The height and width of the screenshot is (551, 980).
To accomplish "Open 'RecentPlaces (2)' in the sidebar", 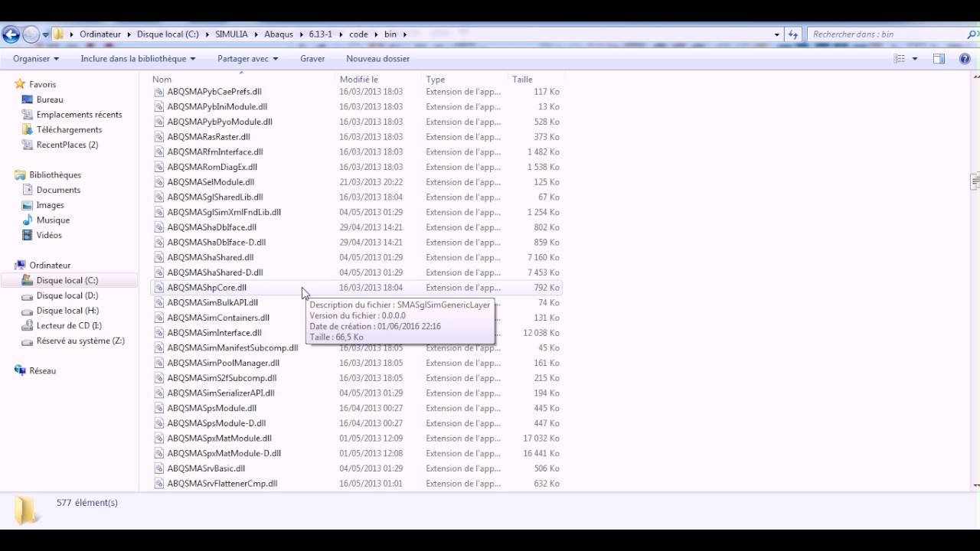I will click(x=67, y=145).
